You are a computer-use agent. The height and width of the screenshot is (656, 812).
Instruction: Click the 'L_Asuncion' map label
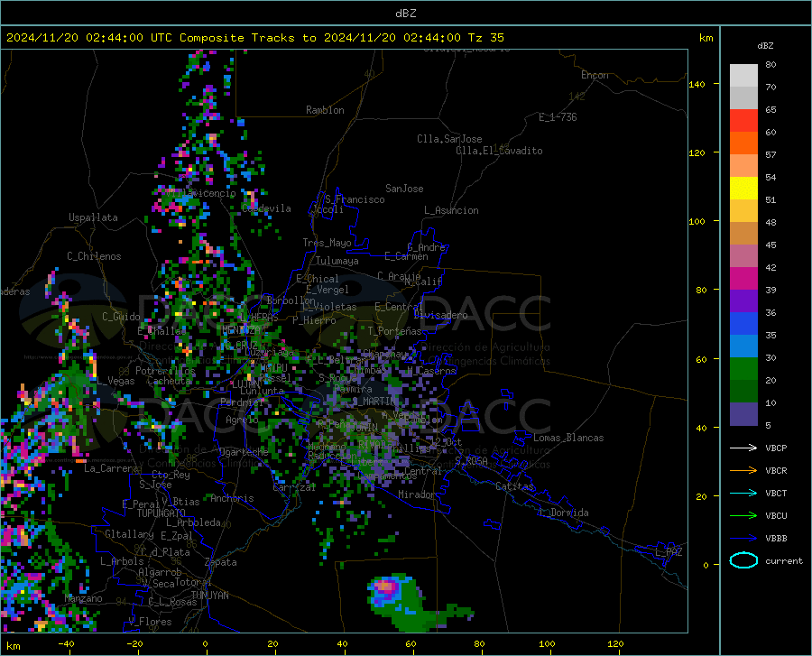[451, 210]
